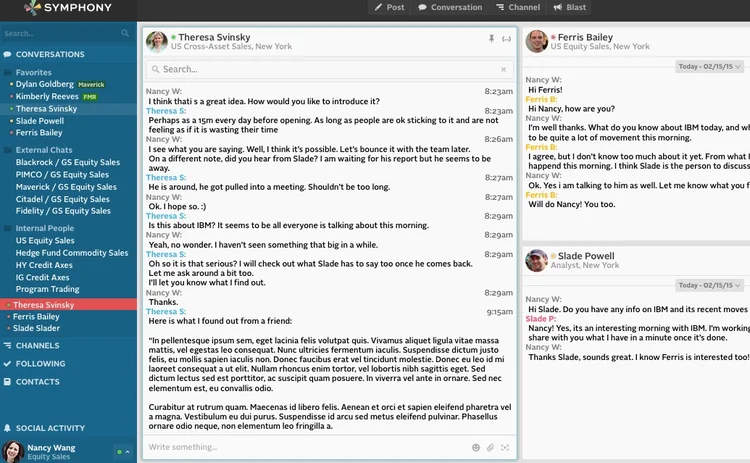Select highlighted Theresa Svinsky conversation row
The image size is (750, 463).
(x=68, y=305)
